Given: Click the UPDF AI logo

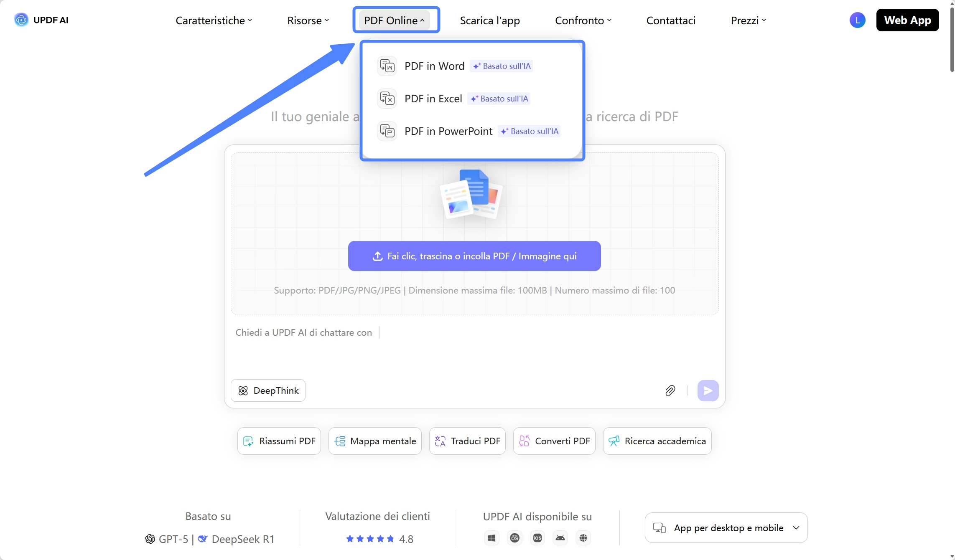Looking at the screenshot, I should (41, 20).
